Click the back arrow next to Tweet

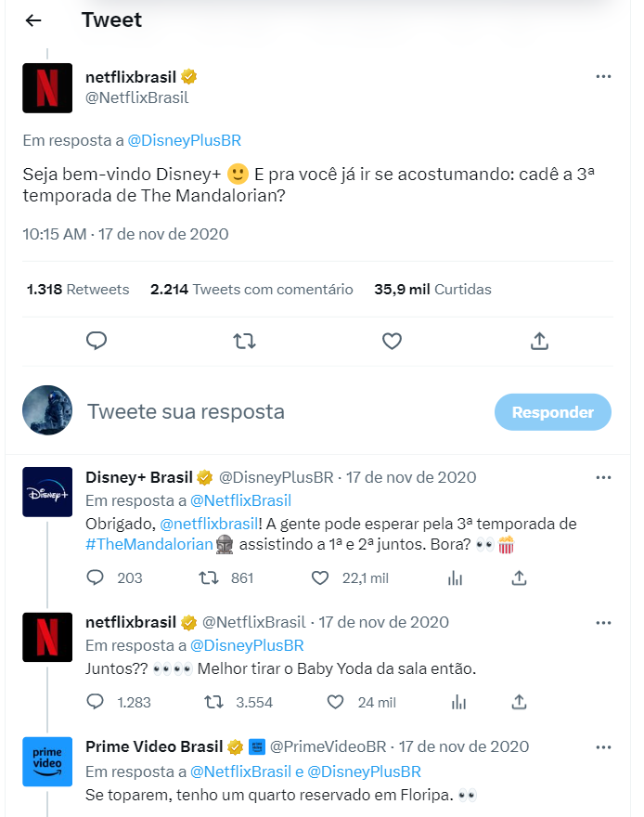33,20
